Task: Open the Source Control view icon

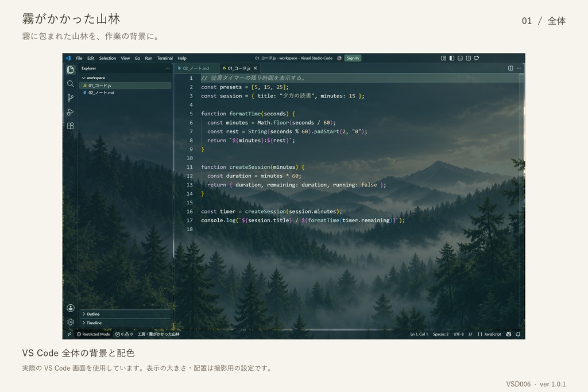Action: point(70,98)
